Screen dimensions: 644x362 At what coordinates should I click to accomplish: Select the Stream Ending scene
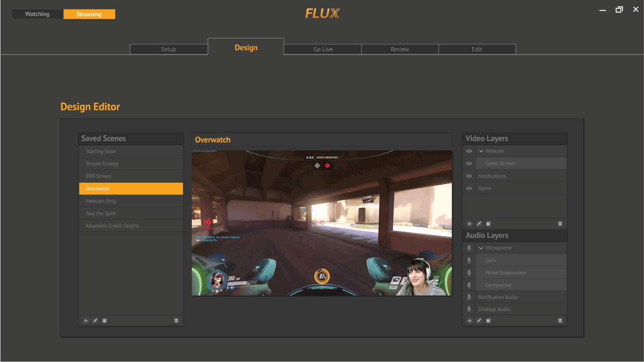[x=131, y=164]
